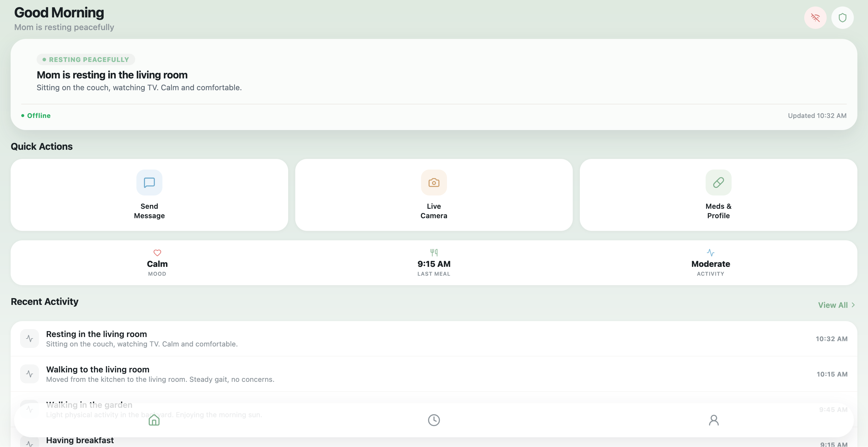
Task: Click the Send Message chat bubble icon
Action: (x=149, y=183)
